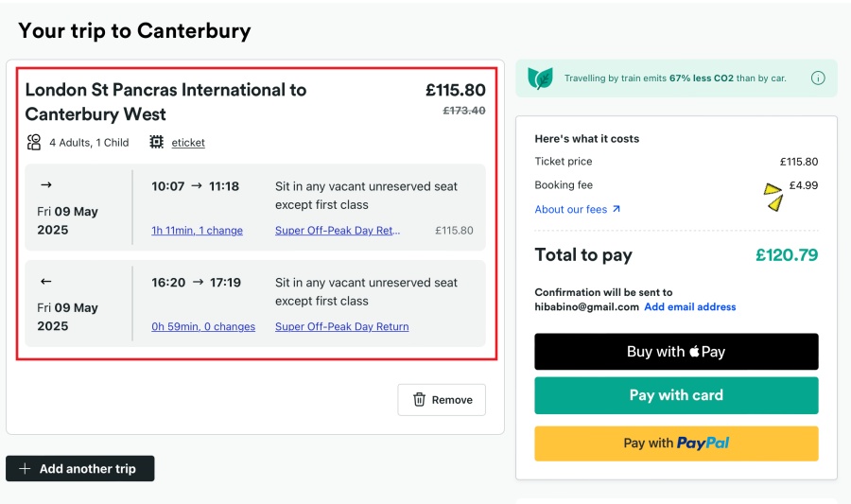Open return 0h 59min, 0 changes details

coord(203,326)
